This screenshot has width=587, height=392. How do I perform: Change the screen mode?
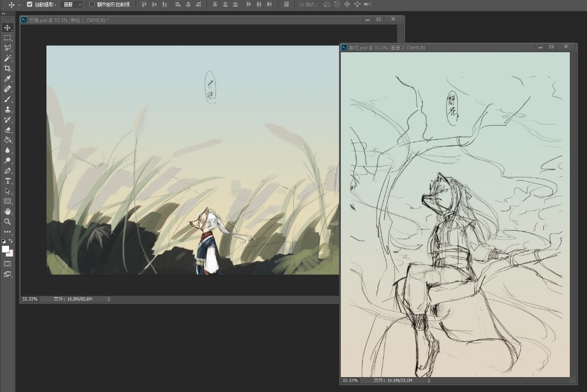click(x=7, y=274)
